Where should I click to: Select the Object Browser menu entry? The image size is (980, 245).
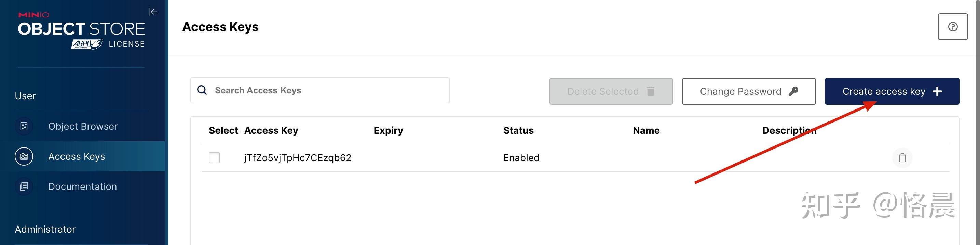[83, 126]
